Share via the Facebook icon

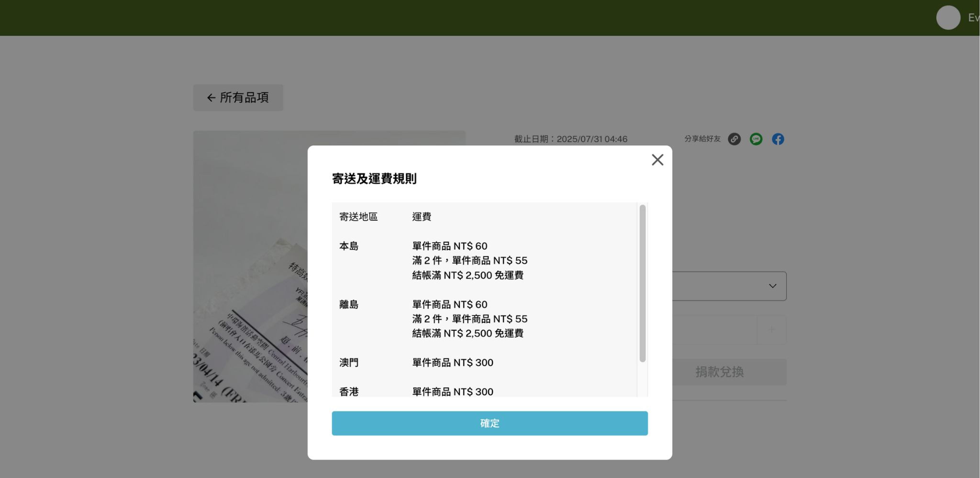[x=778, y=139]
